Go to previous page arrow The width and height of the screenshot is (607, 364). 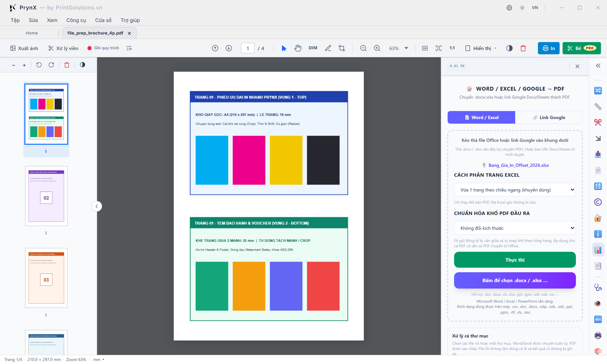[215, 48]
